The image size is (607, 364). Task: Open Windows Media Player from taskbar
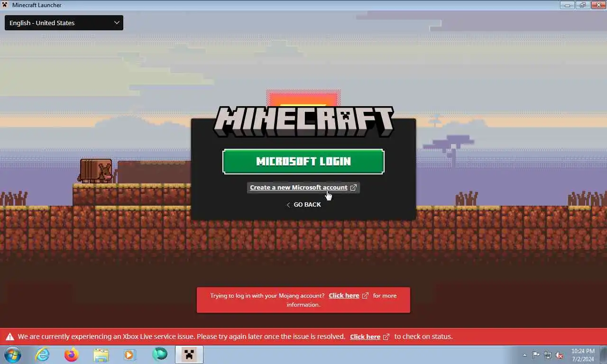click(x=130, y=355)
